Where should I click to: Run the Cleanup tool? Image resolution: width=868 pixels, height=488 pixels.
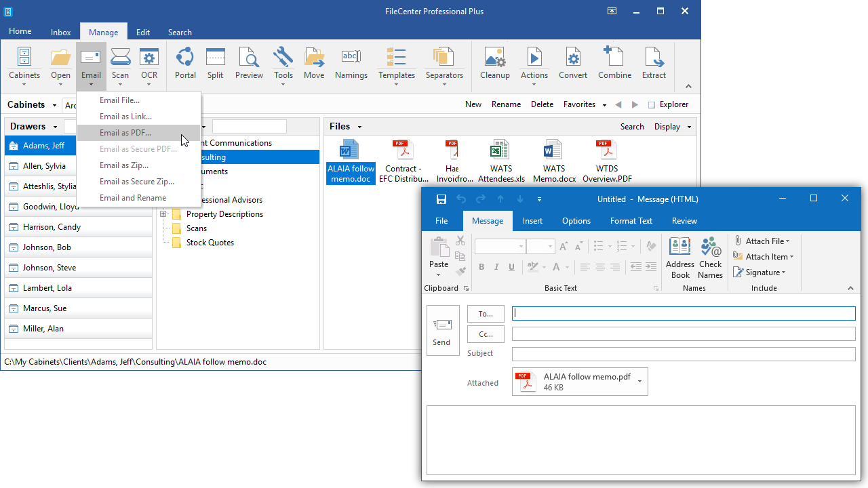tap(495, 64)
